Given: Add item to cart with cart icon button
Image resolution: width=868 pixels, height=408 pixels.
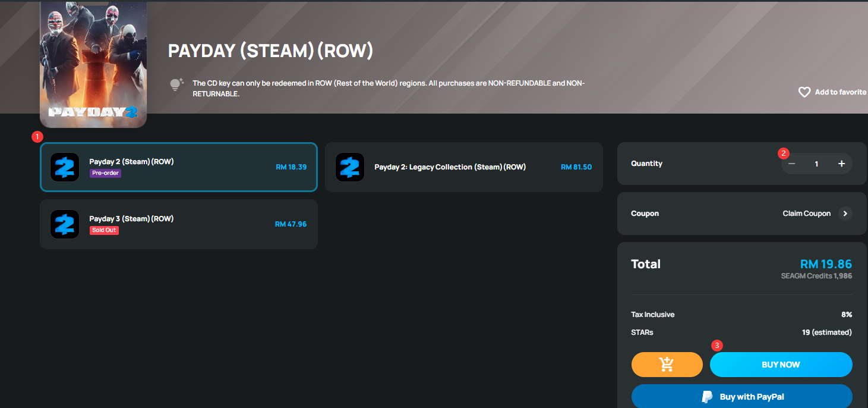Looking at the screenshot, I should [667, 365].
